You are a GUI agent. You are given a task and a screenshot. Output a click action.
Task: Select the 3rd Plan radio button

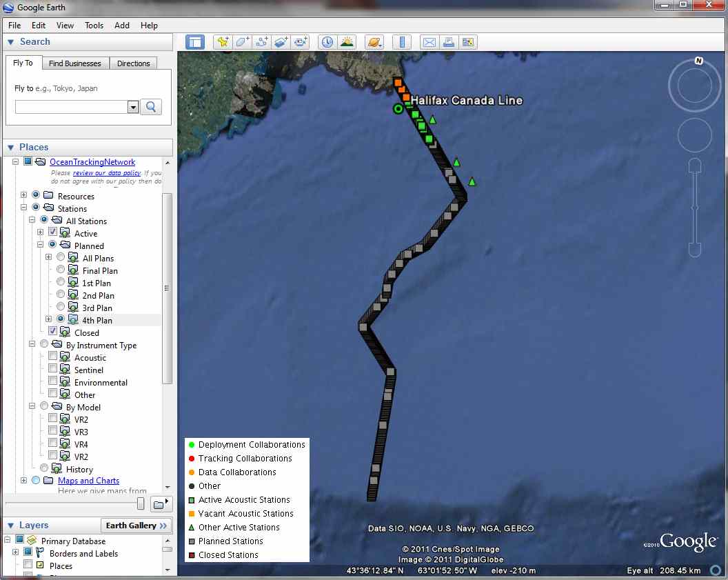coord(61,306)
